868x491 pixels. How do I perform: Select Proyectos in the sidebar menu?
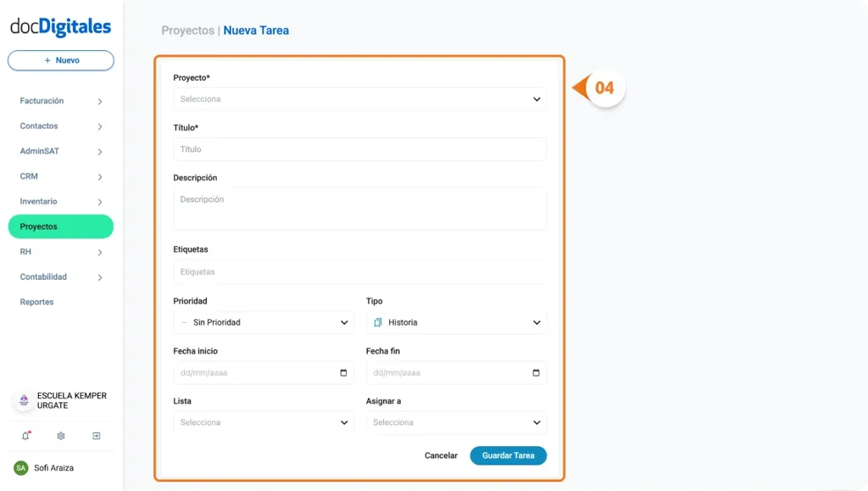[x=59, y=226]
